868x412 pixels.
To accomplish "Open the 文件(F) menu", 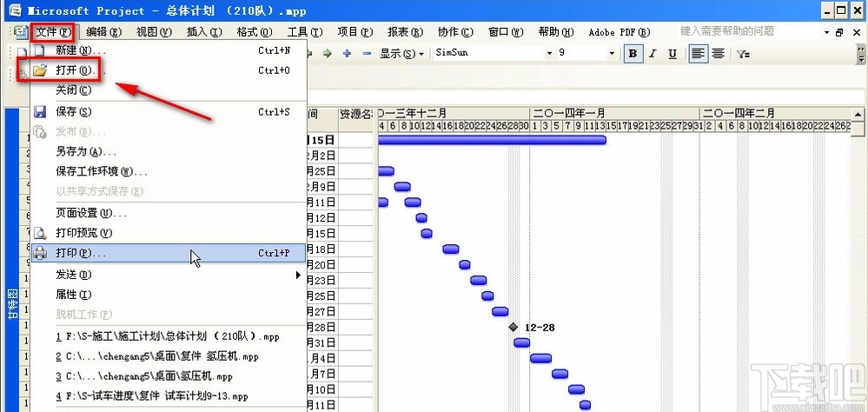I will pos(53,32).
